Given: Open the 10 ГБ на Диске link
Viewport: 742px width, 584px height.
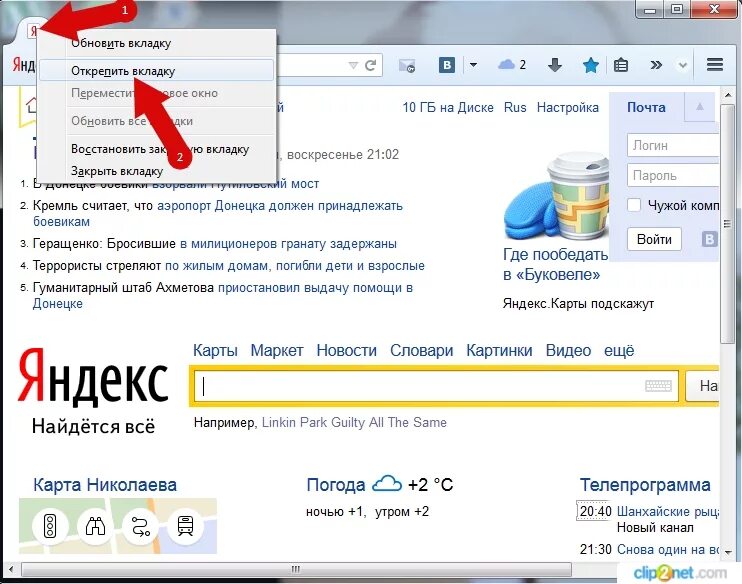Looking at the screenshot, I should [448, 107].
